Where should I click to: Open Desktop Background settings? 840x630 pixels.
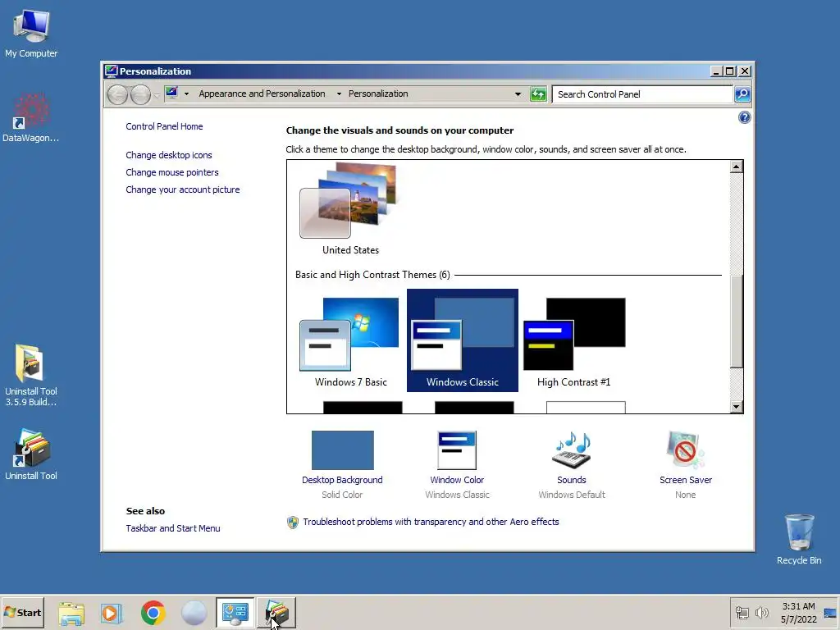[x=342, y=464]
